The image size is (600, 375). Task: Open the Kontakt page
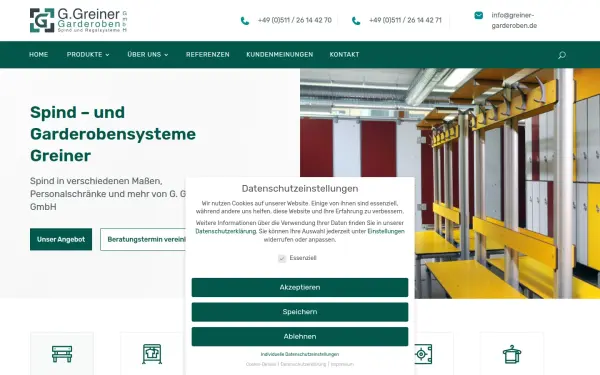(x=344, y=54)
